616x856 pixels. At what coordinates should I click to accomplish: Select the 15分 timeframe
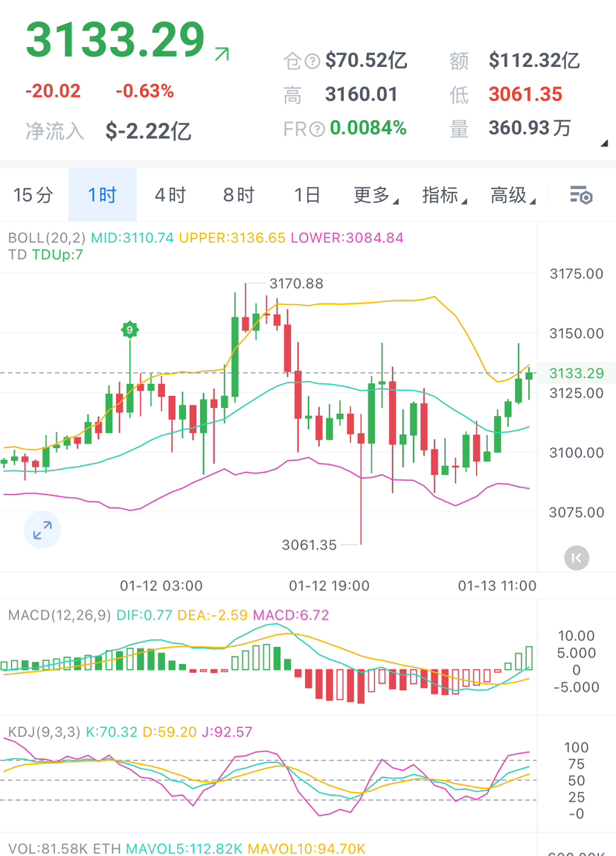(33, 196)
